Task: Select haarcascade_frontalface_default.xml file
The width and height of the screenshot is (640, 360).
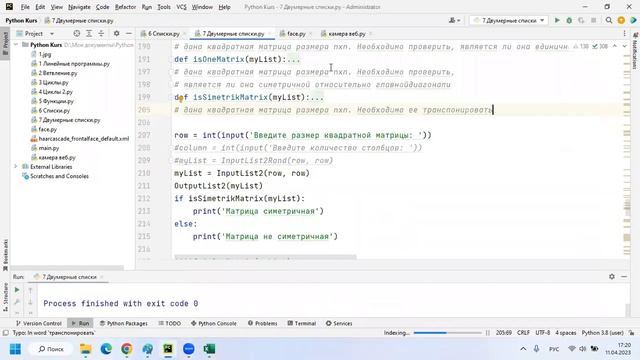Action: pos(80,139)
